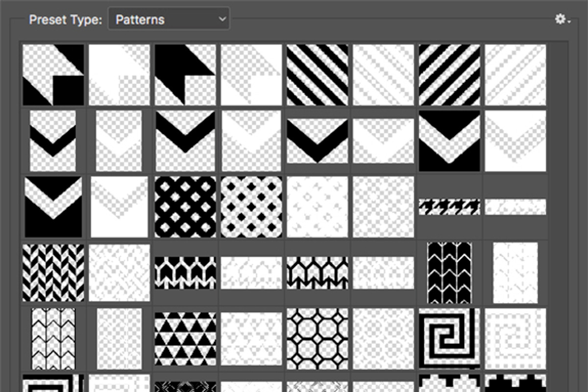The height and width of the screenshot is (392, 588).
Task: Choose the short wide black chevron thumbnail
Action: click(318, 141)
